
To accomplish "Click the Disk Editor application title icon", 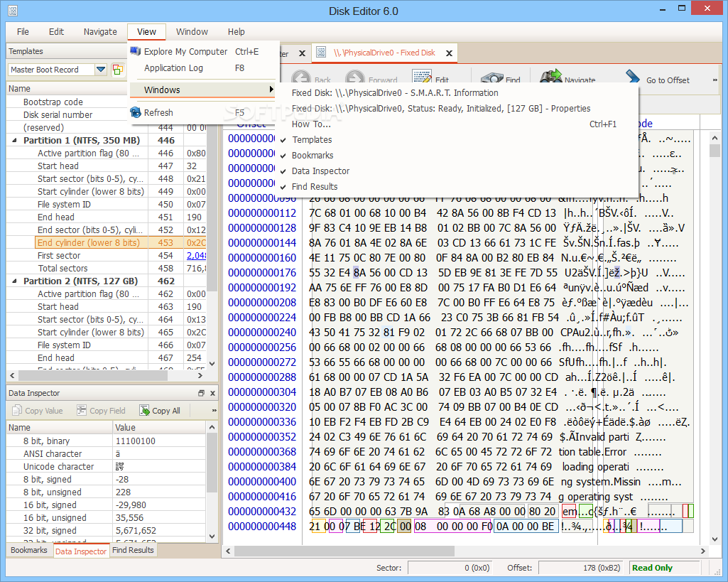I will (x=13, y=10).
